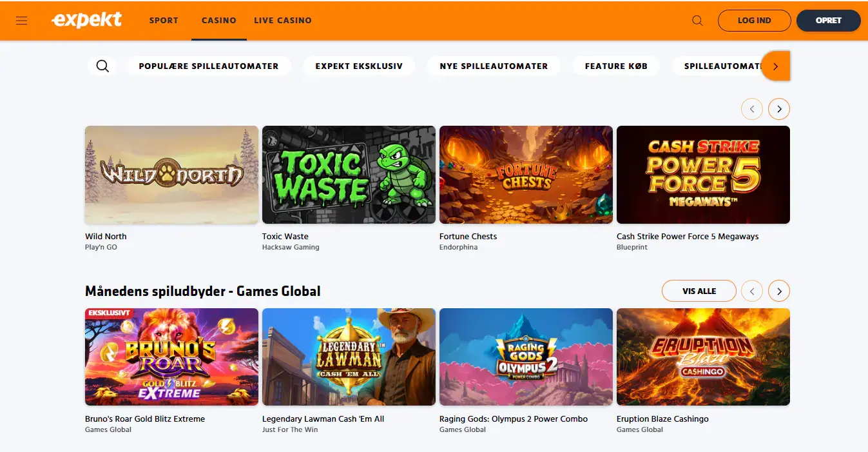This screenshot has width=868, height=452.
Task: Click the orange arrow to scroll categories right
Action: click(x=776, y=66)
